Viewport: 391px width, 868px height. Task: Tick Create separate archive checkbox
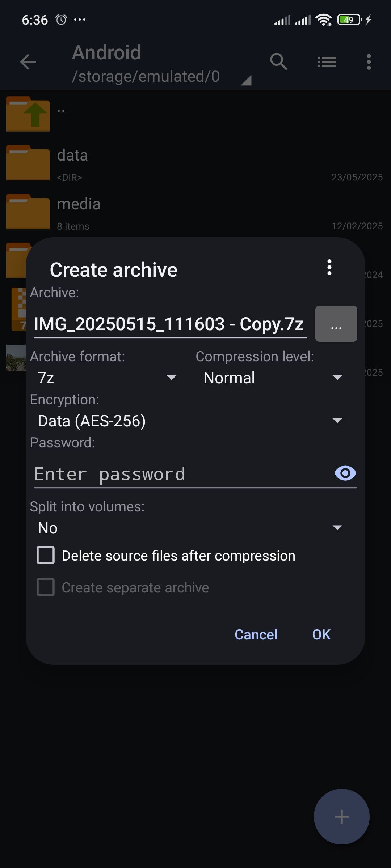coord(46,587)
